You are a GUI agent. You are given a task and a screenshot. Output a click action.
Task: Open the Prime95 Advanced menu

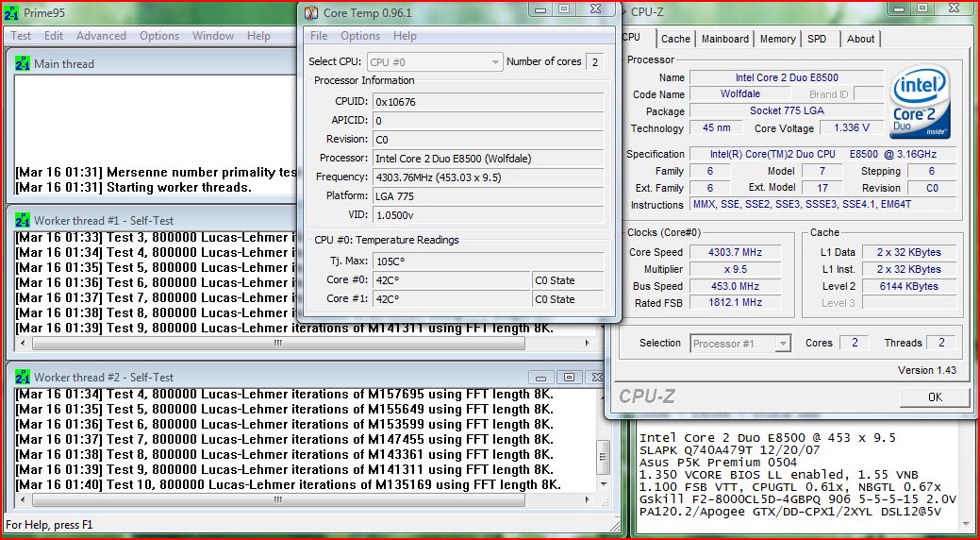(x=101, y=36)
